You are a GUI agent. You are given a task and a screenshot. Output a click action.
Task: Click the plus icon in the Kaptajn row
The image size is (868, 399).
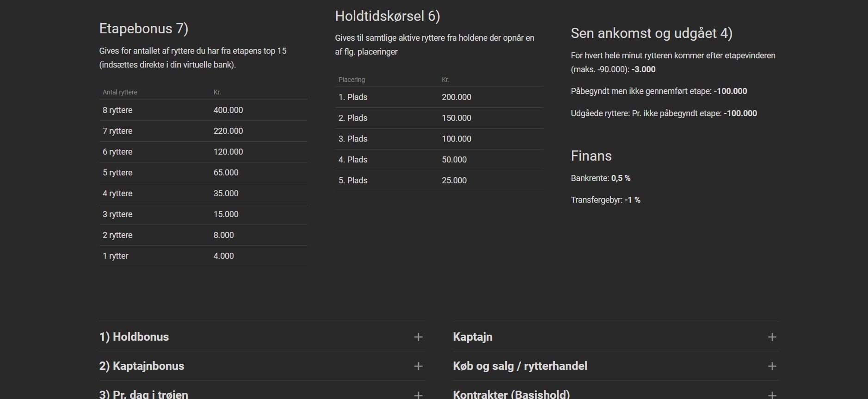pyautogui.click(x=772, y=337)
